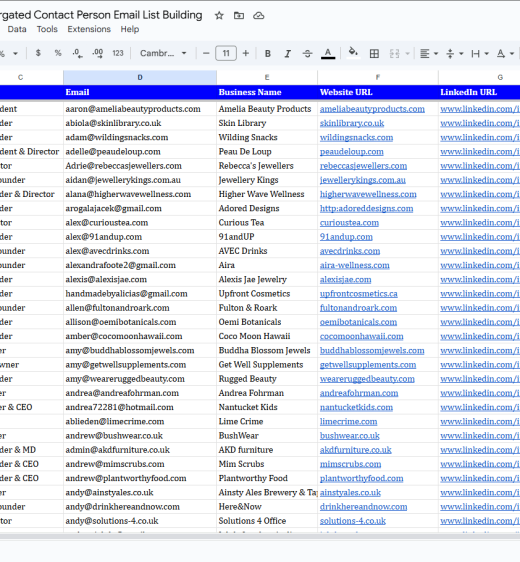
Task: Open peaudeloup.com link
Action: (352, 152)
